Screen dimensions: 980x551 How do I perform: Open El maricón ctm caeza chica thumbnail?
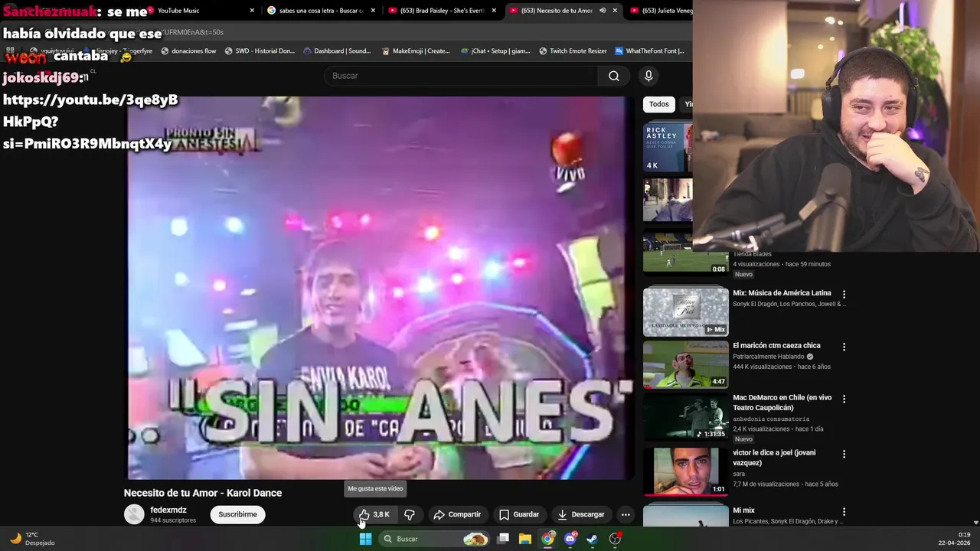pos(686,364)
